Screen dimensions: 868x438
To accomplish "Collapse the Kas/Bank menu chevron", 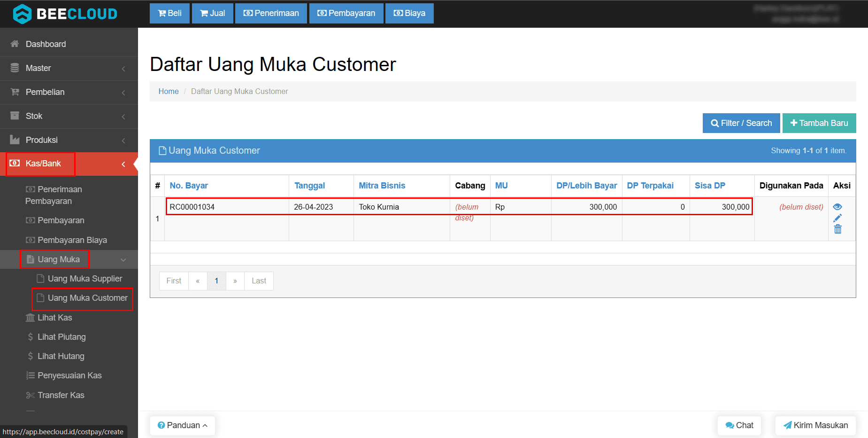I will point(123,164).
